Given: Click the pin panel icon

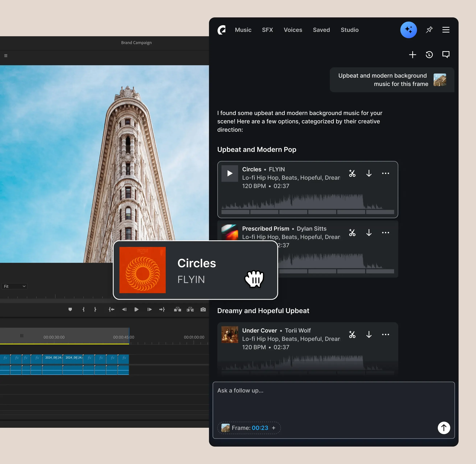Looking at the screenshot, I should click(x=429, y=30).
